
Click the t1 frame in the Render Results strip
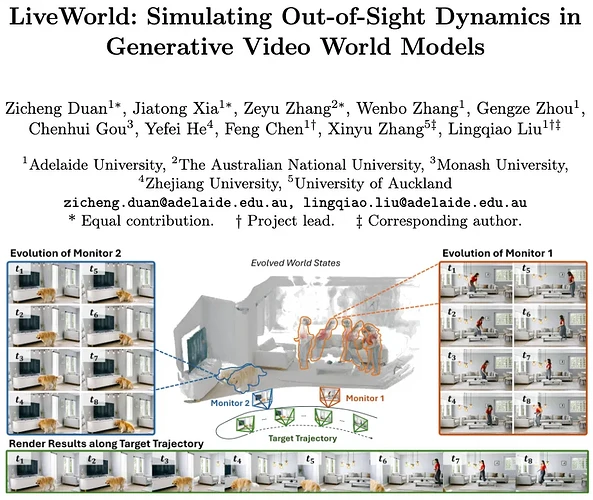point(43,472)
